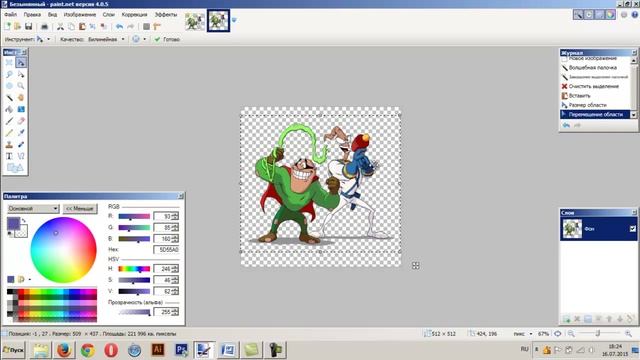The height and width of the screenshot is (360, 640).
Task: Select the Paint Bucket tool
Action: [x=9, y=109]
